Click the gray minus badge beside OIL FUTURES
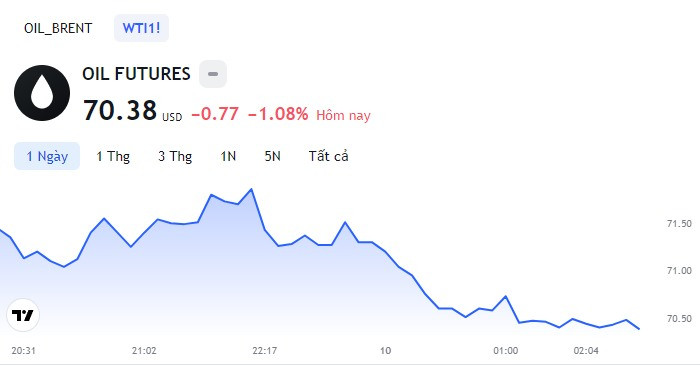The width and height of the screenshot is (700, 366). pyautogui.click(x=213, y=74)
